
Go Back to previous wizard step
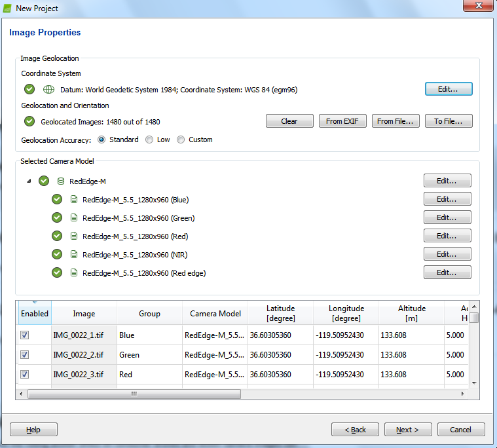coord(355,430)
